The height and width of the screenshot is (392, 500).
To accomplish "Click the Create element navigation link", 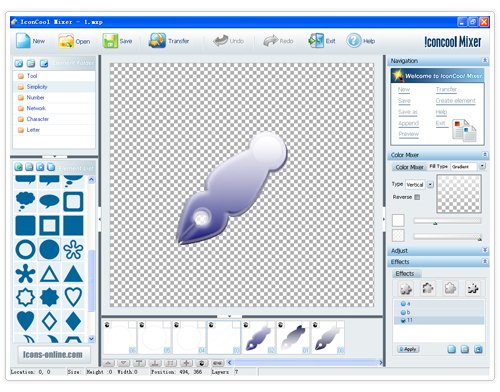I will click(455, 101).
